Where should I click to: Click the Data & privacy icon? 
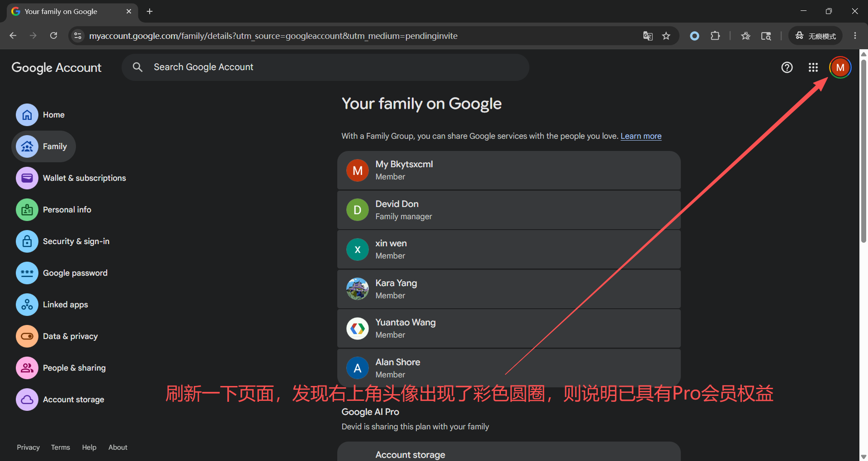point(27,336)
